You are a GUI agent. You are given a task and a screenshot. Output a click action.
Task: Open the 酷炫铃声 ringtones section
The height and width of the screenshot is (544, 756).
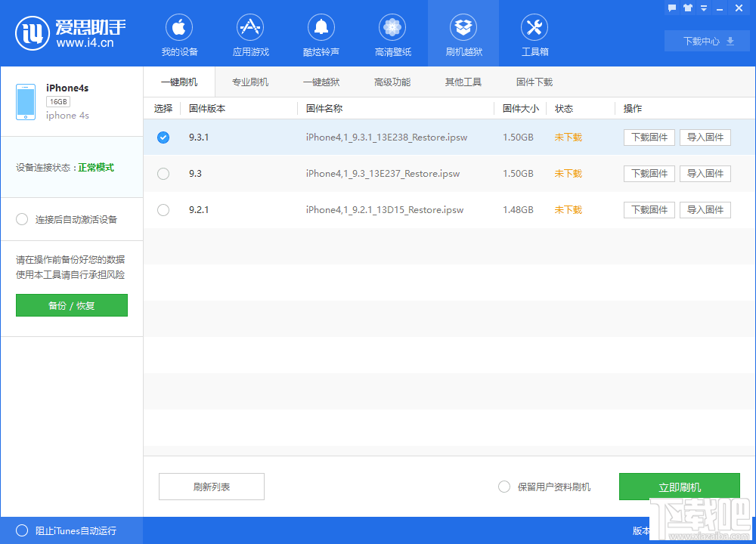(321, 34)
